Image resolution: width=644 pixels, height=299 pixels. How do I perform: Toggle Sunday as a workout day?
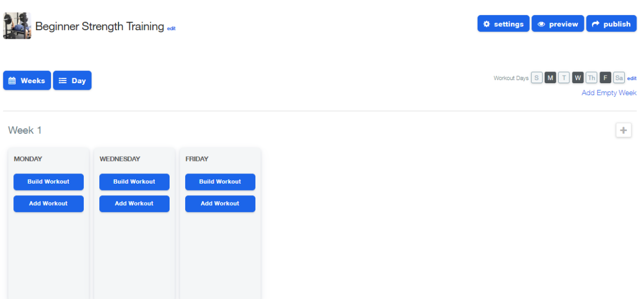(537, 78)
